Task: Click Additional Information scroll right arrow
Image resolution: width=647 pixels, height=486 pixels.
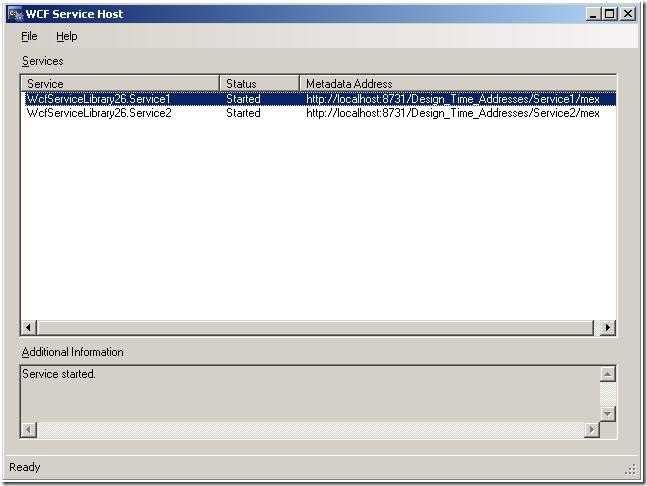Action: 592,430
